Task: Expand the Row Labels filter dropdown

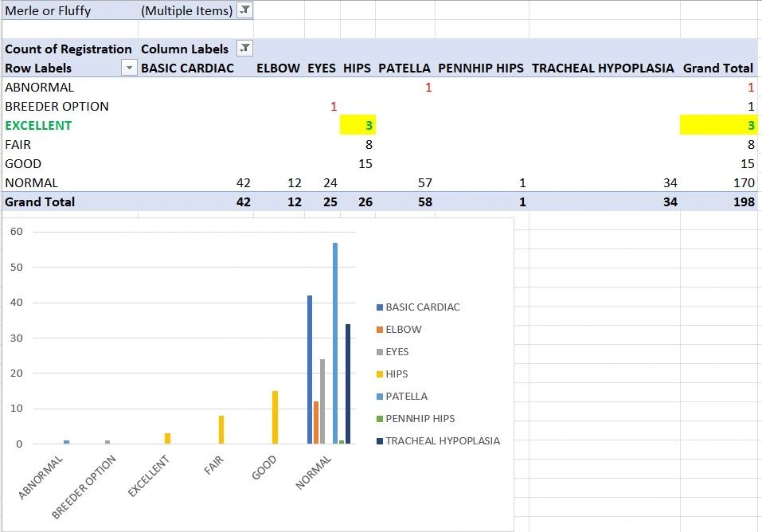Action: (129, 68)
